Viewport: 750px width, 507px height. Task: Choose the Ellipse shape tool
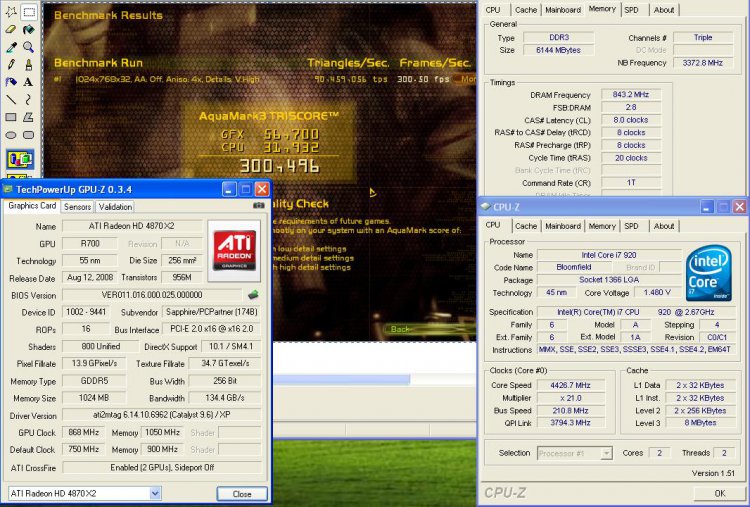pyautogui.click(x=11, y=135)
